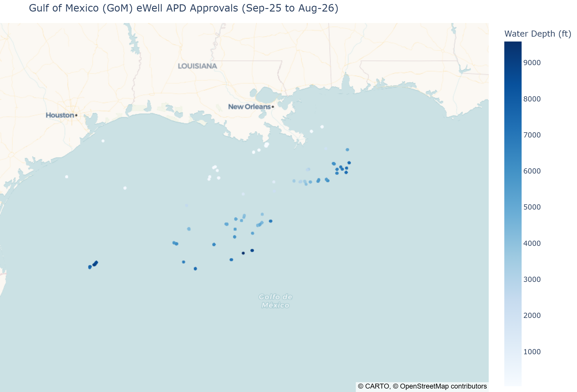Click the 3000 colorbar tick label

(532, 279)
